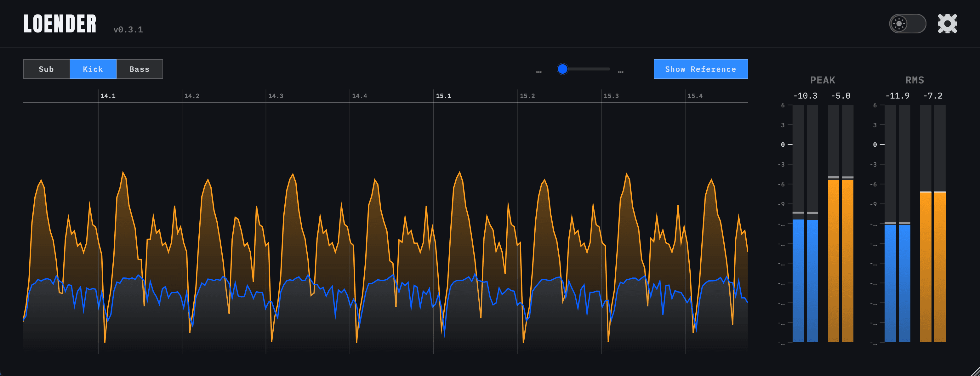This screenshot has width=980, height=376.
Task: Click the 14.4 timeline marker
Action: pyautogui.click(x=360, y=96)
